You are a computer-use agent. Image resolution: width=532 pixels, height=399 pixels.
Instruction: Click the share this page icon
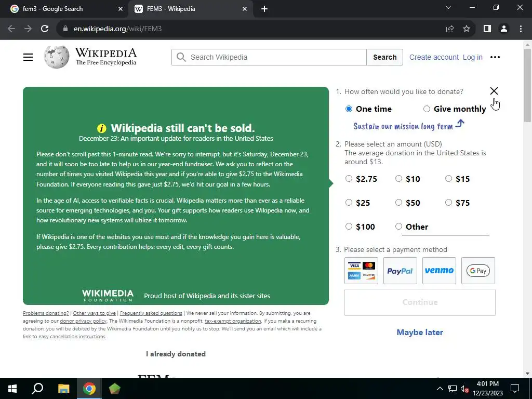(x=450, y=29)
